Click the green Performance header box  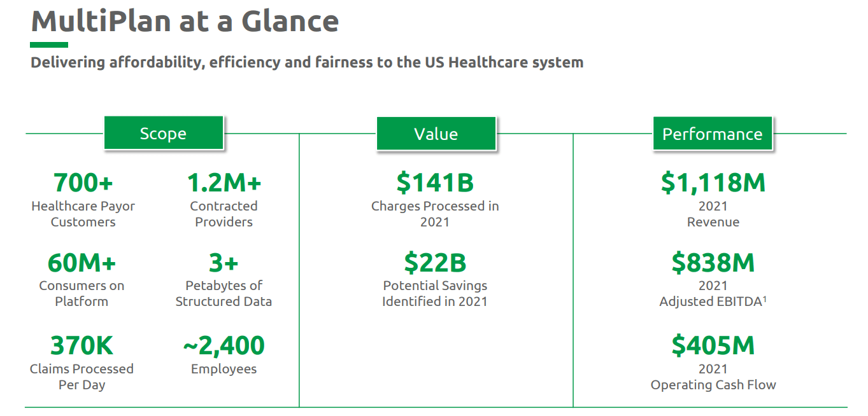pos(712,134)
